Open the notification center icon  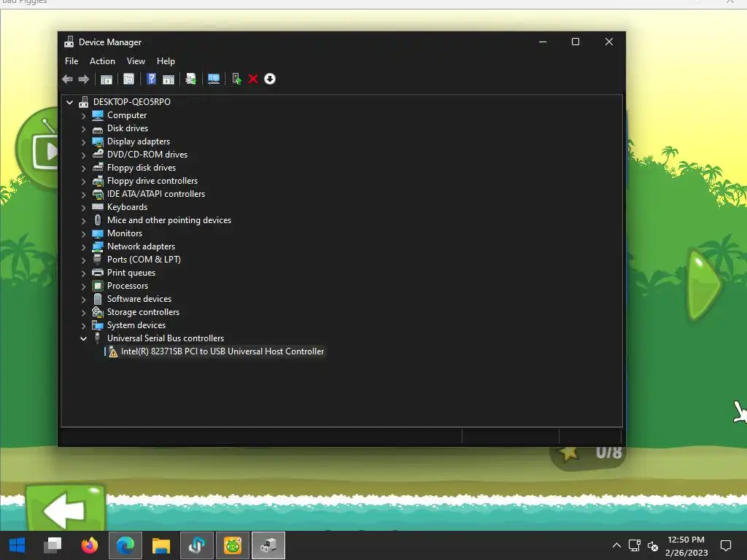tap(726, 545)
